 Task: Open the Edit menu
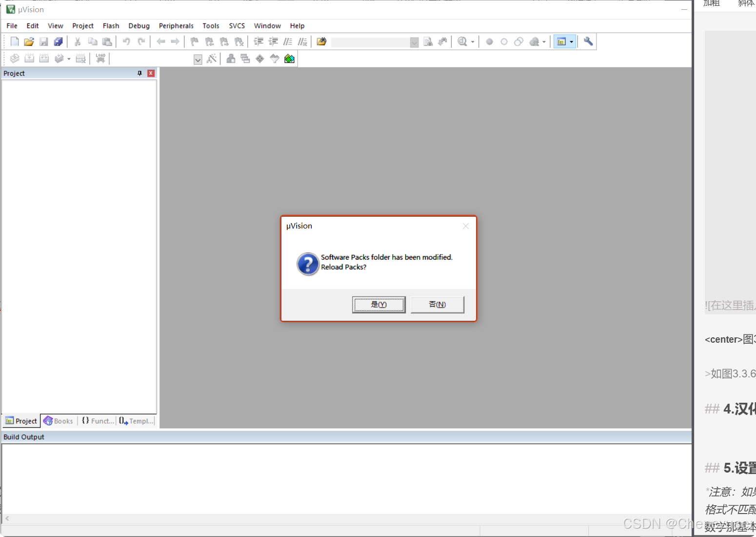(x=33, y=26)
